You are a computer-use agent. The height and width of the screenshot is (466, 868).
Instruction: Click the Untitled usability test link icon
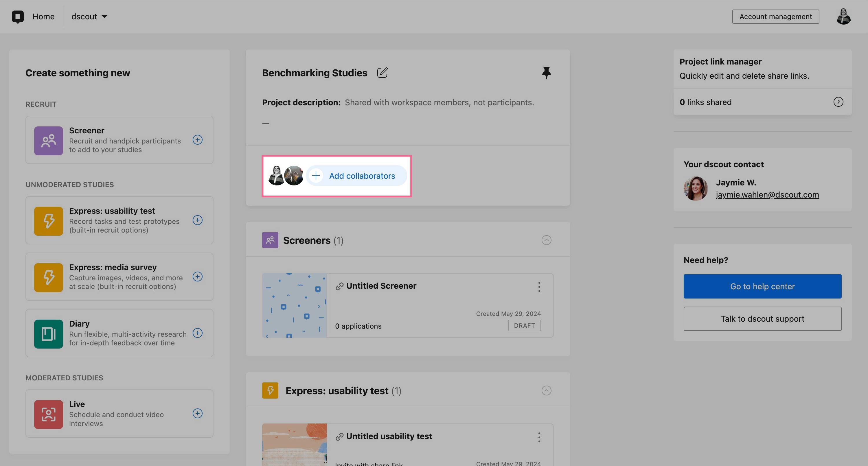tap(339, 437)
